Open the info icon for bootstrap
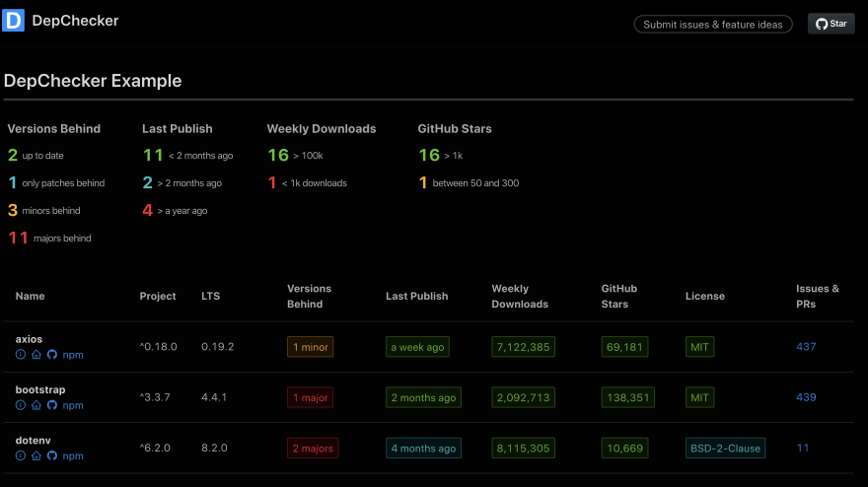The image size is (868, 487). 21,405
